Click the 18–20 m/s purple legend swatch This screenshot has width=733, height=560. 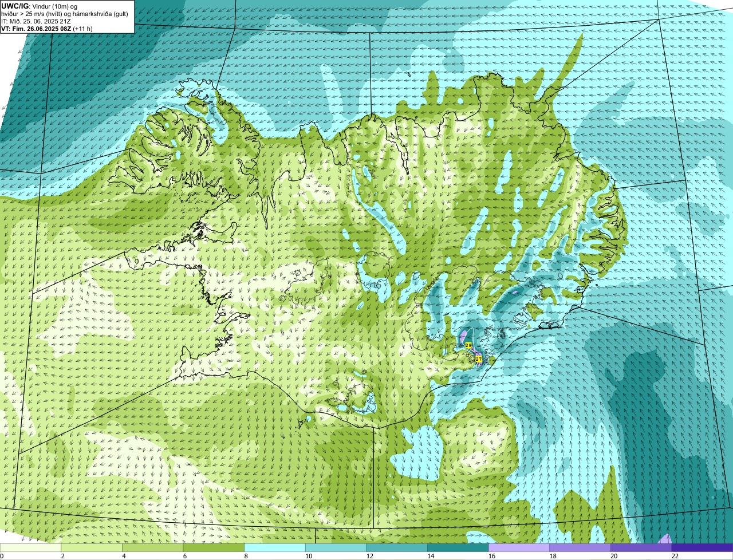coord(580,547)
